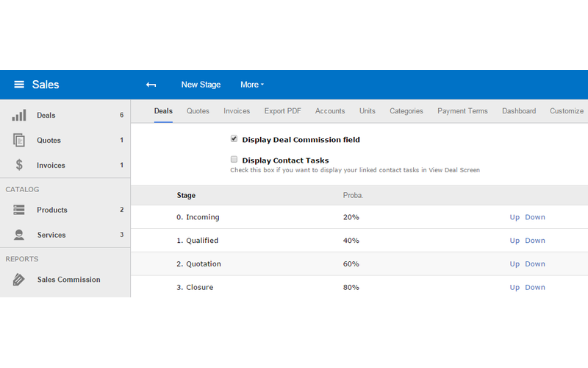
Task: Click the Deals bar chart icon
Action: point(19,115)
